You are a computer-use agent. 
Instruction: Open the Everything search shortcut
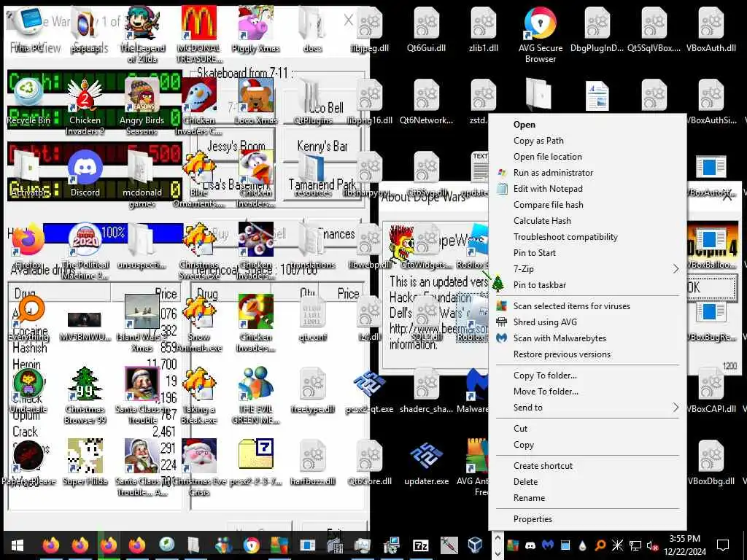[28, 318]
